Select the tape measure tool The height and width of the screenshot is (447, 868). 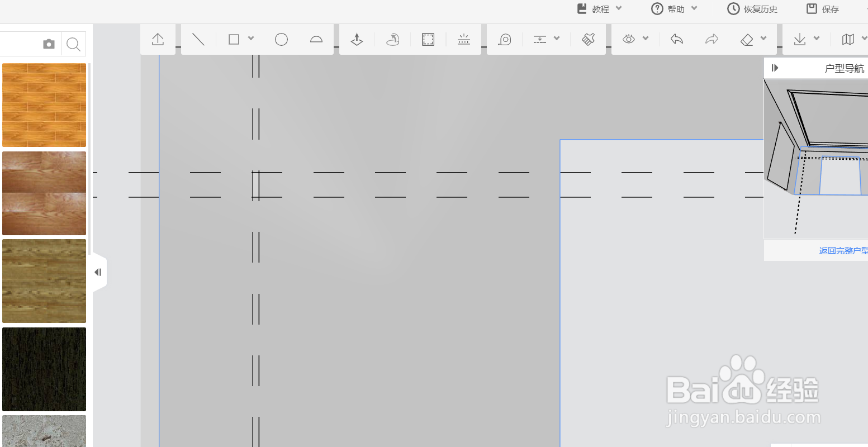coord(505,39)
